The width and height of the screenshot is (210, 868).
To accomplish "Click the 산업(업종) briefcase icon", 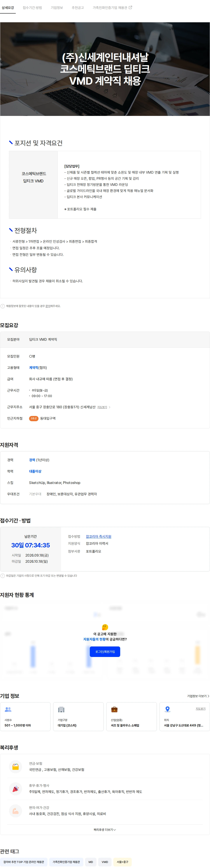I will (x=114, y=709).
